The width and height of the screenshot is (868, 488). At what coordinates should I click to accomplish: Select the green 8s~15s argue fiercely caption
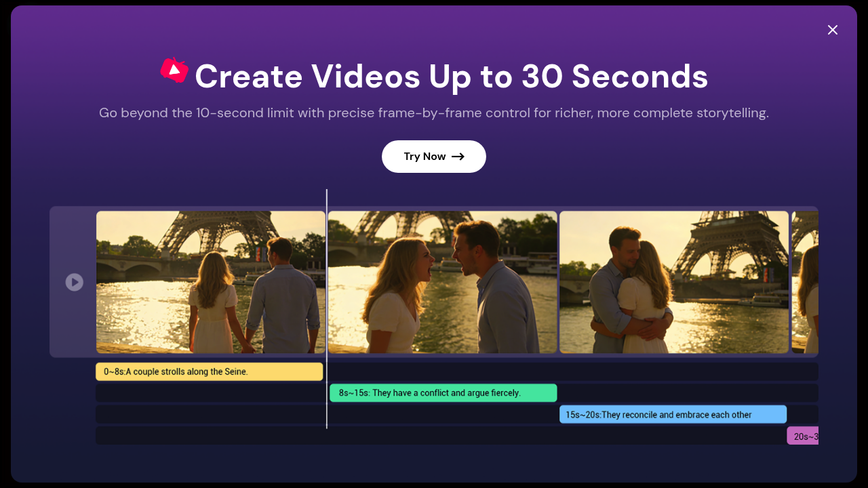pos(443,392)
